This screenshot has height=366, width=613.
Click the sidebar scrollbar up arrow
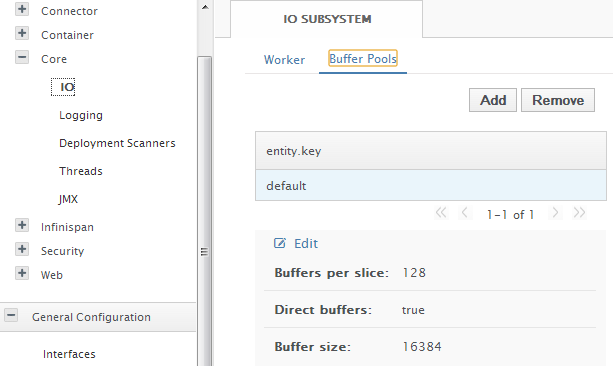[205, 7]
